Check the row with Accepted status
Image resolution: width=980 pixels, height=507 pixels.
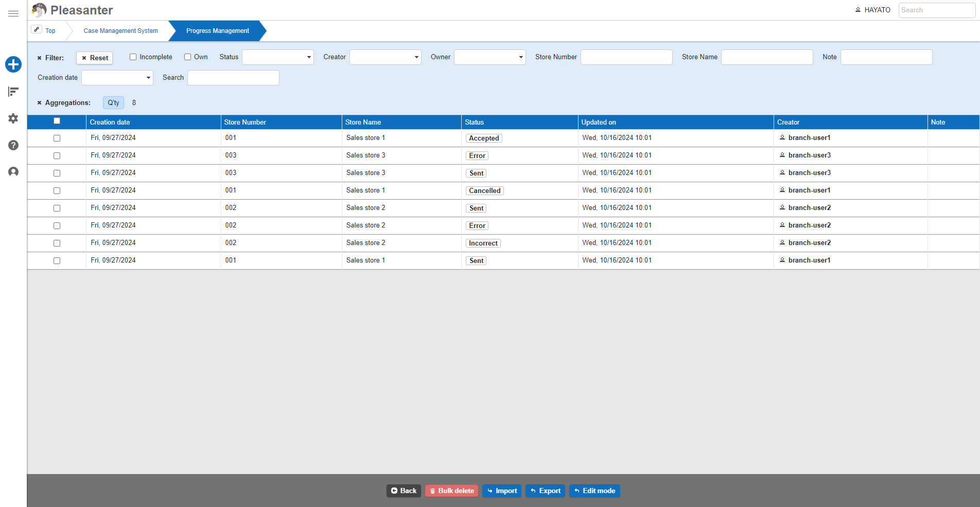[57, 138]
